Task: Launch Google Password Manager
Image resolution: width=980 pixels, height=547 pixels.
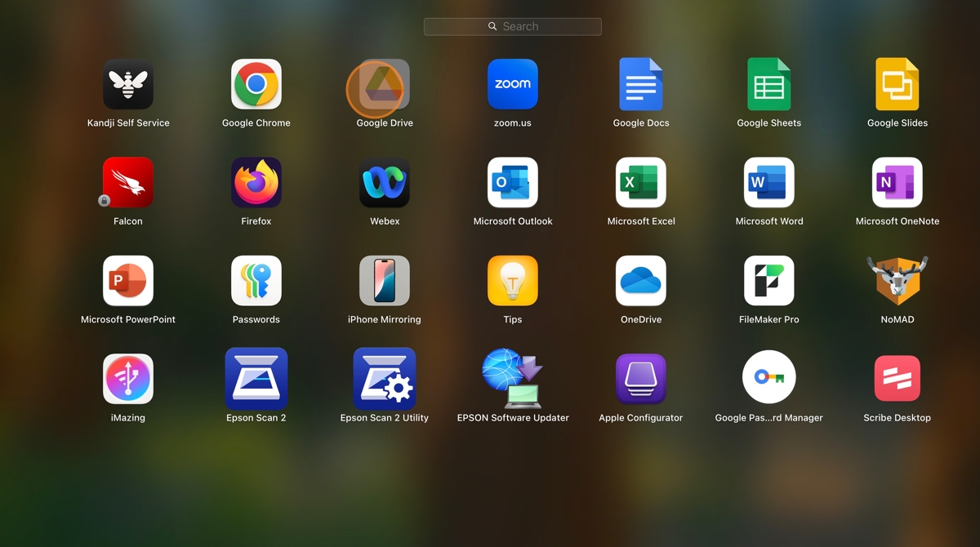Action: pyautogui.click(x=769, y=377)
